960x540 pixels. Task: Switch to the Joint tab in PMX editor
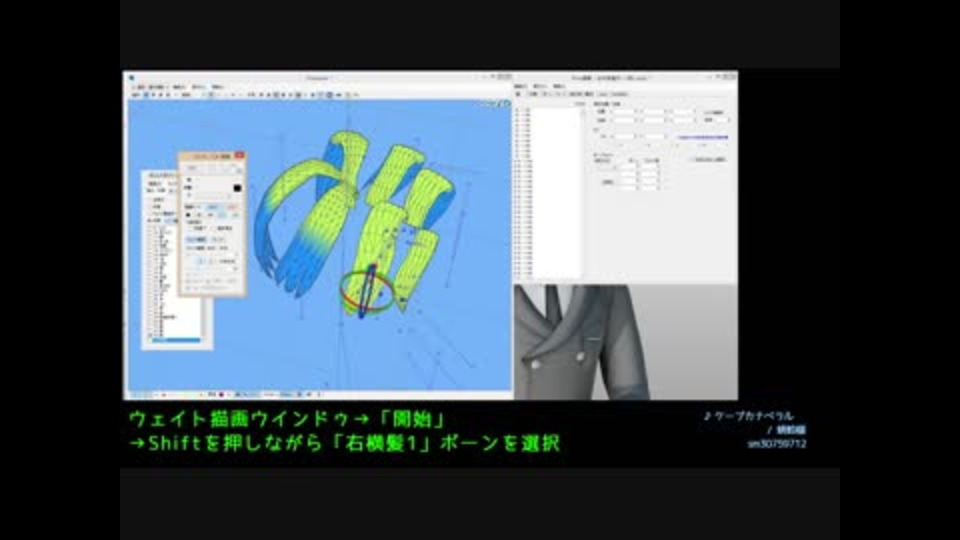(603, 94)
